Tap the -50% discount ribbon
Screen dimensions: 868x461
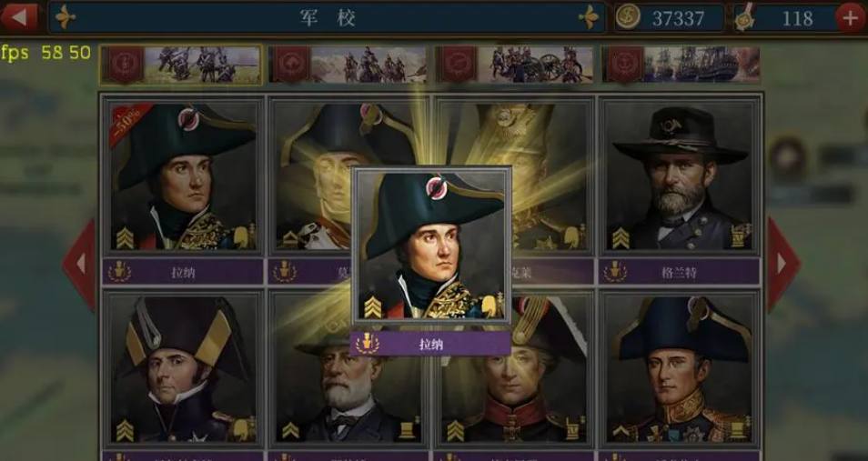coord(129,122)
